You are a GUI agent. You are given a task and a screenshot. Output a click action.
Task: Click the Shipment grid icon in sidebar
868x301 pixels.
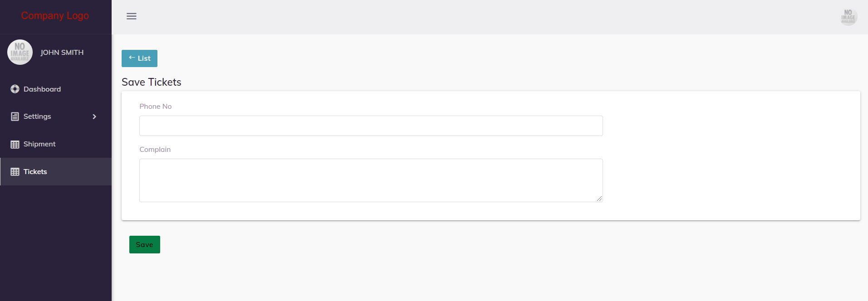[15, 145]
